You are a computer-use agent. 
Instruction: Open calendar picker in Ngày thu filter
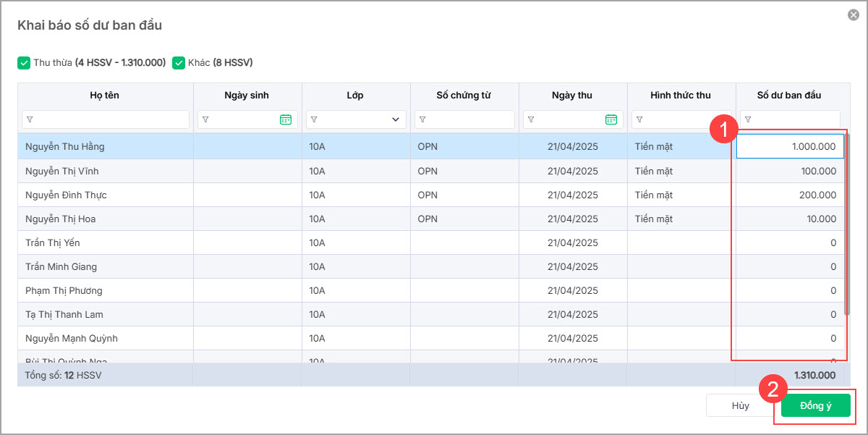(x=611, y=119)
